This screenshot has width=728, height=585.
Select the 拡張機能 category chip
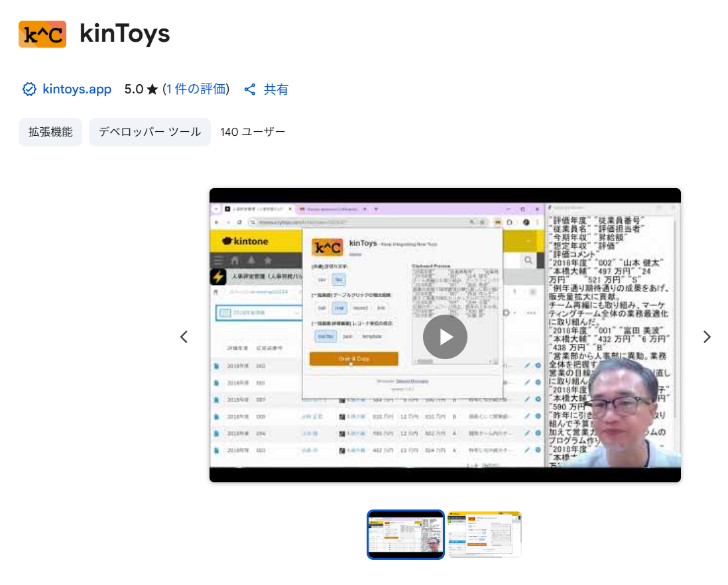(x=50, y=132)
